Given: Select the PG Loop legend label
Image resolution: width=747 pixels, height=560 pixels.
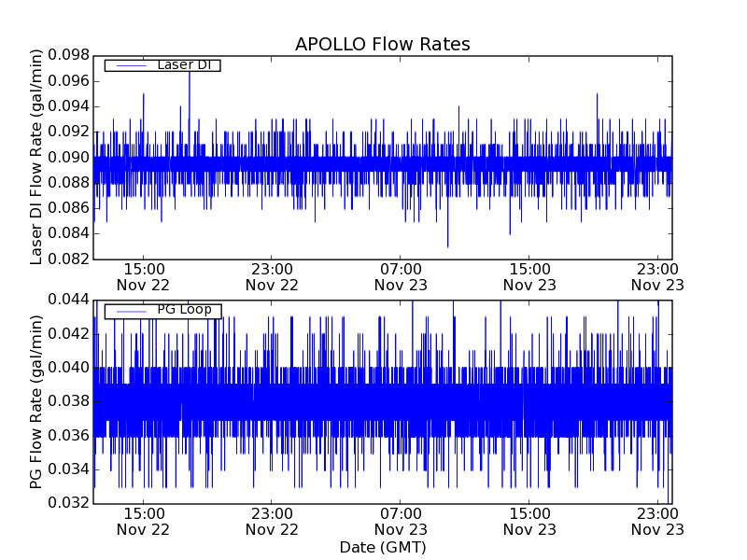Looking at the screenshot, I should (x=183, y=310).
